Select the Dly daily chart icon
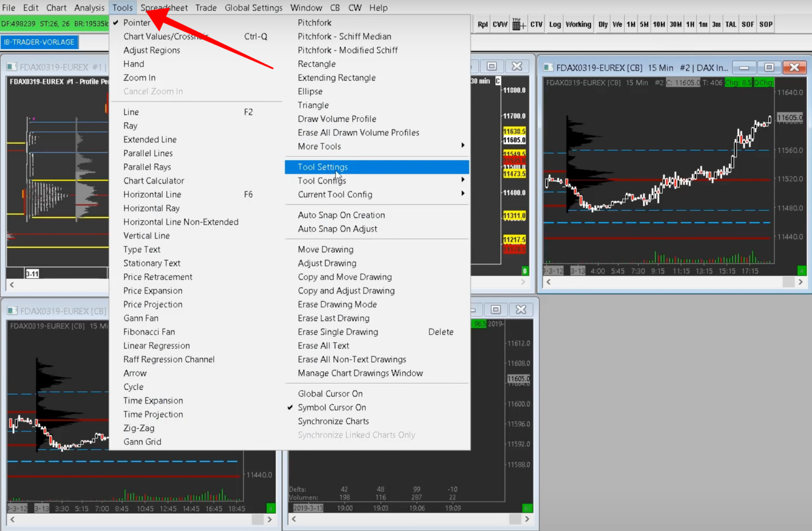The width and height of the screenshot is (812, 531). 603,24
